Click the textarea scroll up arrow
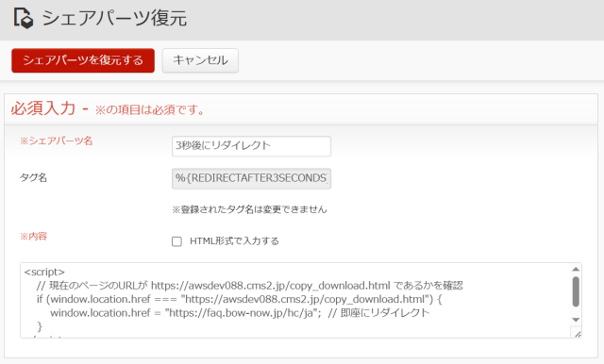Viewport: 604px width, 364px height. point(576,269)
